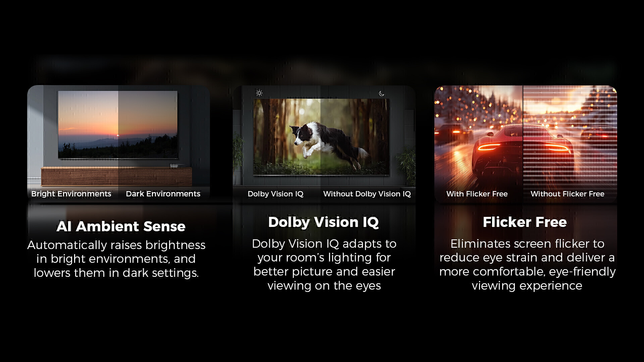Click the Without Flicker Free label

[568, 194]
